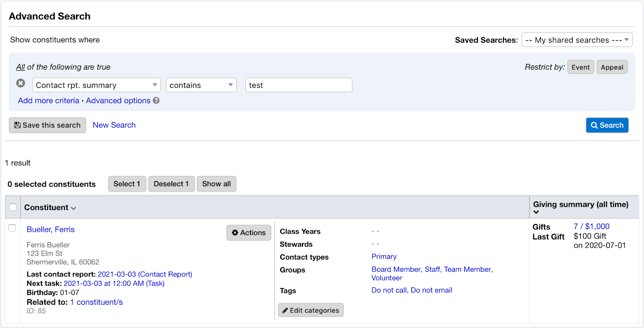Click the 'ID: 85' text

[x=36, y=311]
